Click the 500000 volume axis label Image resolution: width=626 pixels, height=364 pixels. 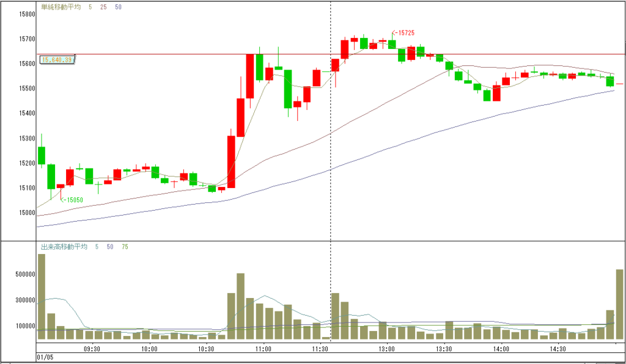pos(26,274)
